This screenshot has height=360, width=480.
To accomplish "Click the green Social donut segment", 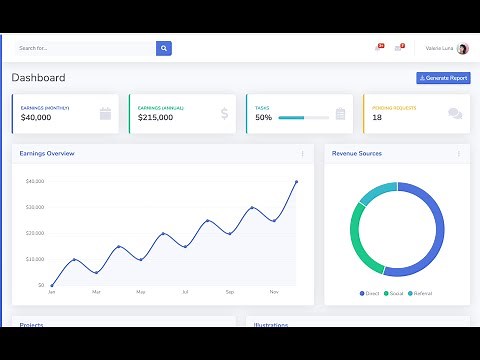I will [x=355, y=240].
